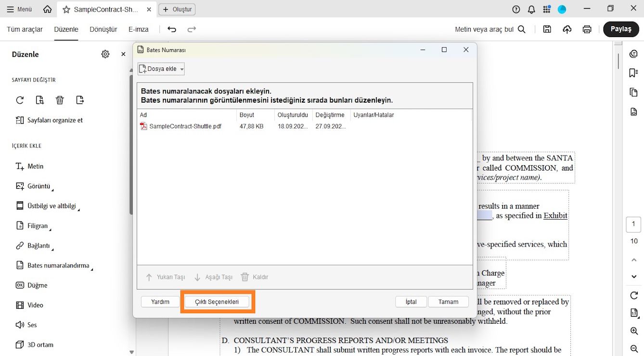Click the Yukarı Taşı move up button

point(165,277)
